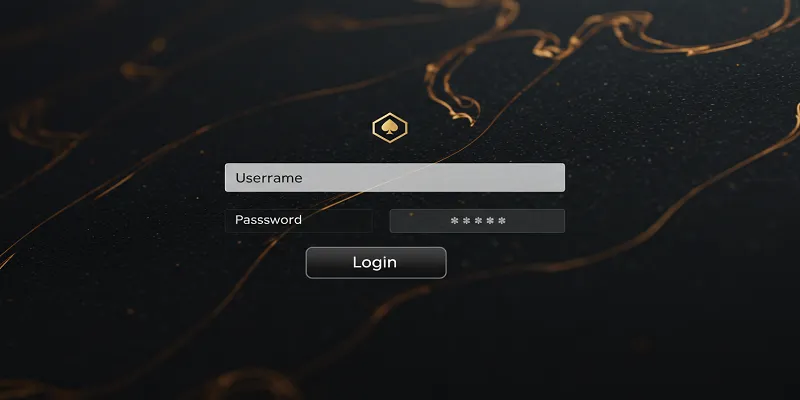Viewport: 800px width, 400px height.
Task: Click the five asterisks in the password box
Action: point(478,221)
